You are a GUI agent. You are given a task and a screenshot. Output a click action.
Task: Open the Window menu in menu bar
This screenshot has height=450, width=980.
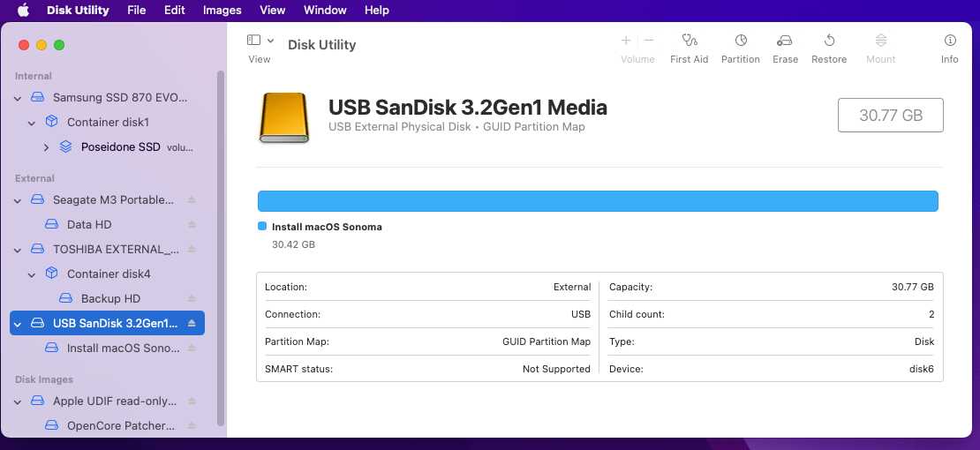pyautogui.click(x=325, y=11)
